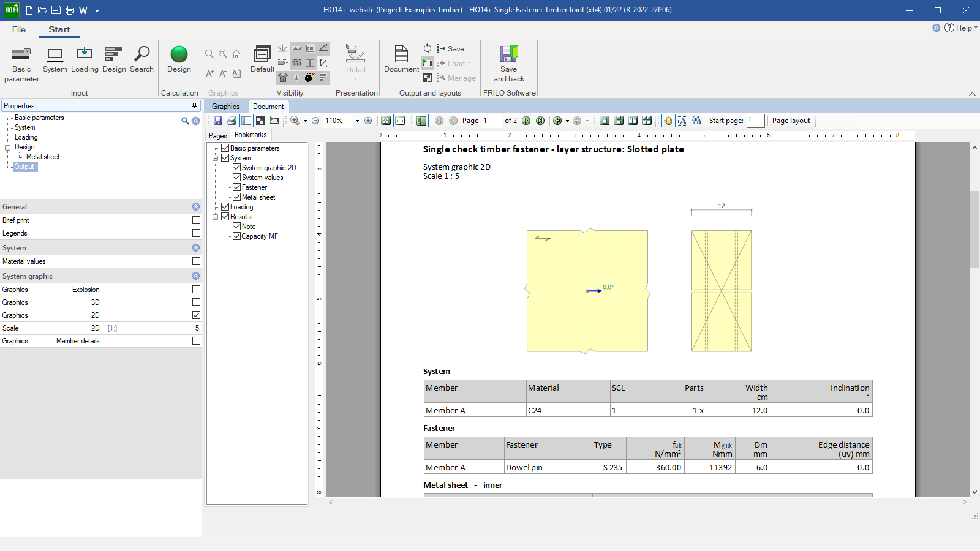This screenshot has width=980, height=551.
Task: Click the Default visibility icon
Action: point(262,60)
